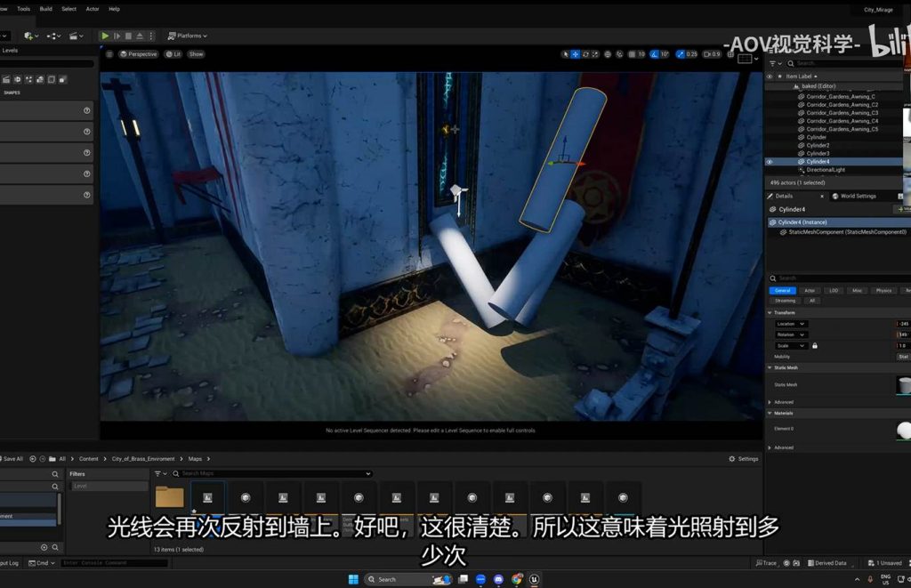Toggle rotation snap 10° button
Screen dimensions: 911x588
660,54
